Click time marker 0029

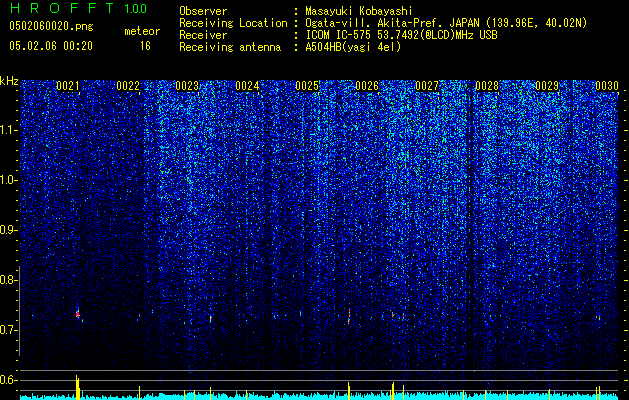tap(547, 86)
